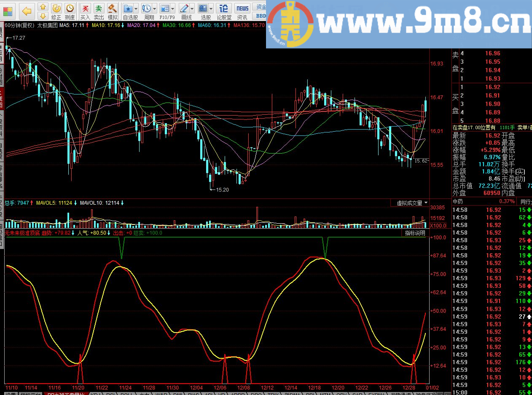The height and width of the screenshot is (395, 532).
Task: Click the yellow down arrow button
Action: [43, 16]
